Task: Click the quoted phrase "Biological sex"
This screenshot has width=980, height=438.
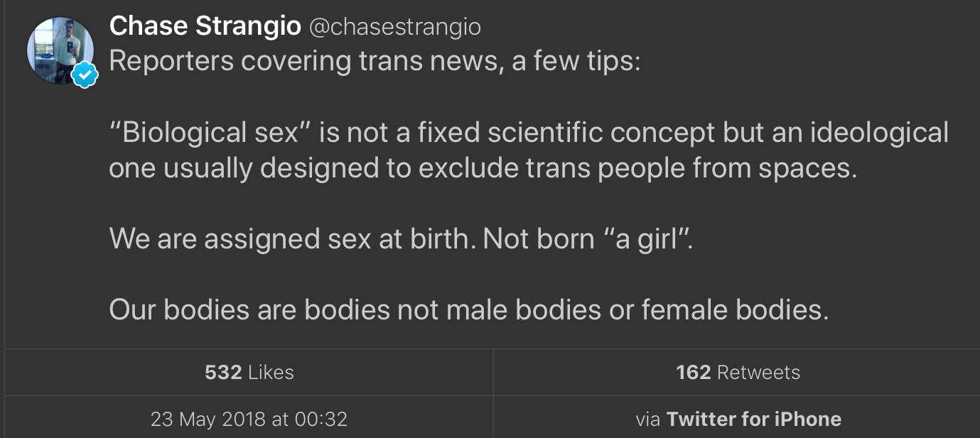Action: [x=210, y=133]
